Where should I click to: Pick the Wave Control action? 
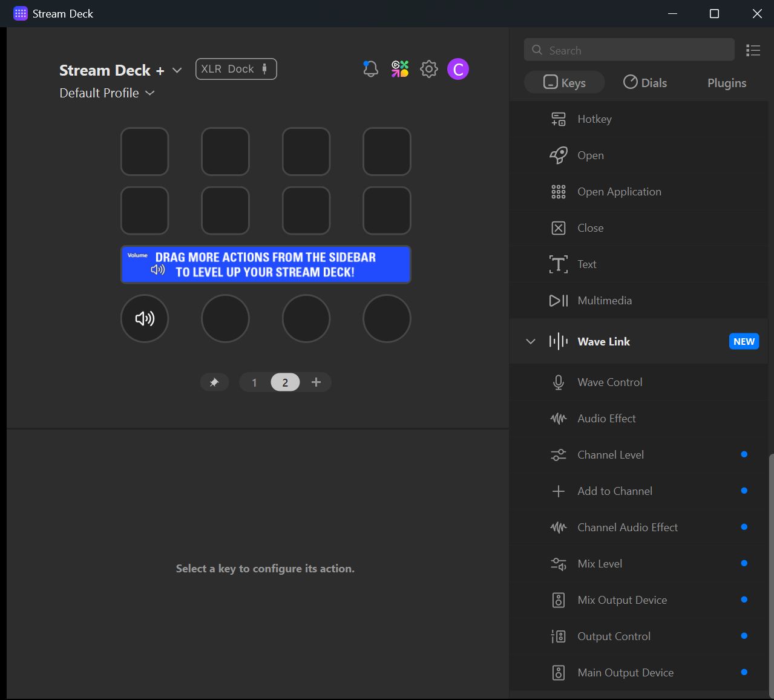[x=609, y=382]
